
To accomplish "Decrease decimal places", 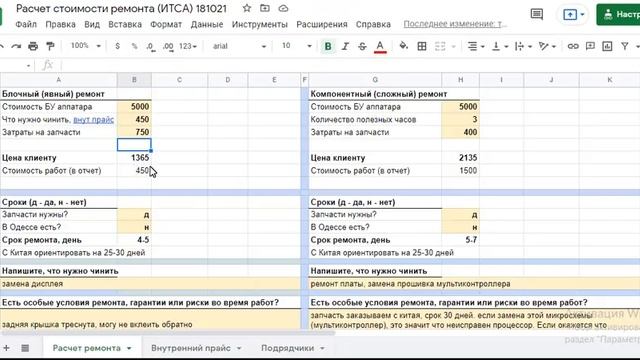I will pos(151,46).
